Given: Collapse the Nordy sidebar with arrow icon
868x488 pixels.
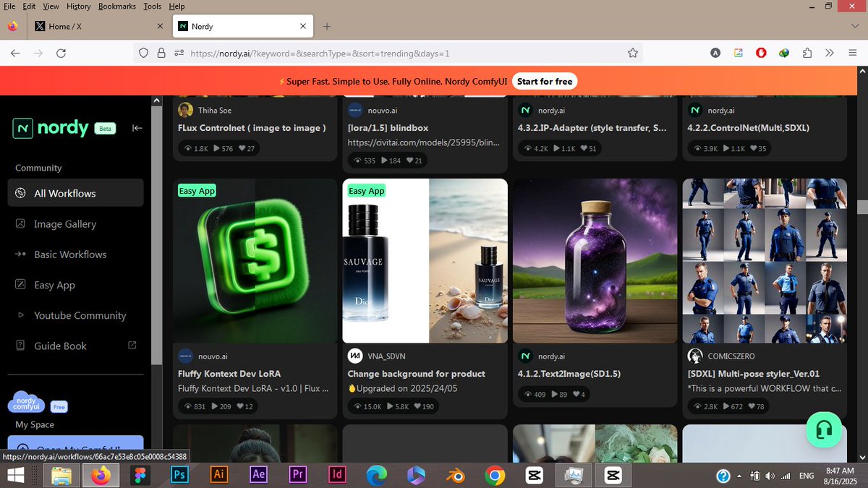Looking at the screenshot, I should [137, 128].
